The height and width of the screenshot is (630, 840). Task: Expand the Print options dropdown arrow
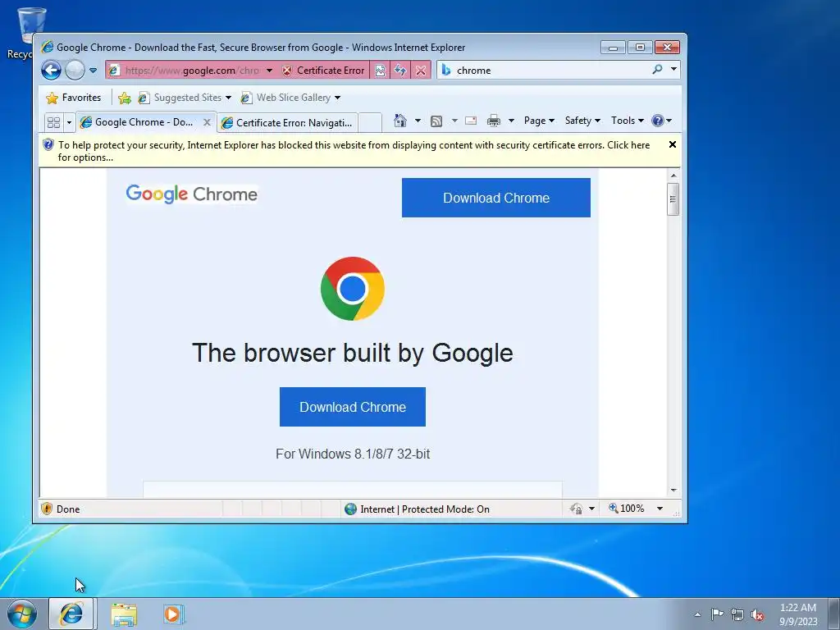pyautogui.click(x=511, y=121)
